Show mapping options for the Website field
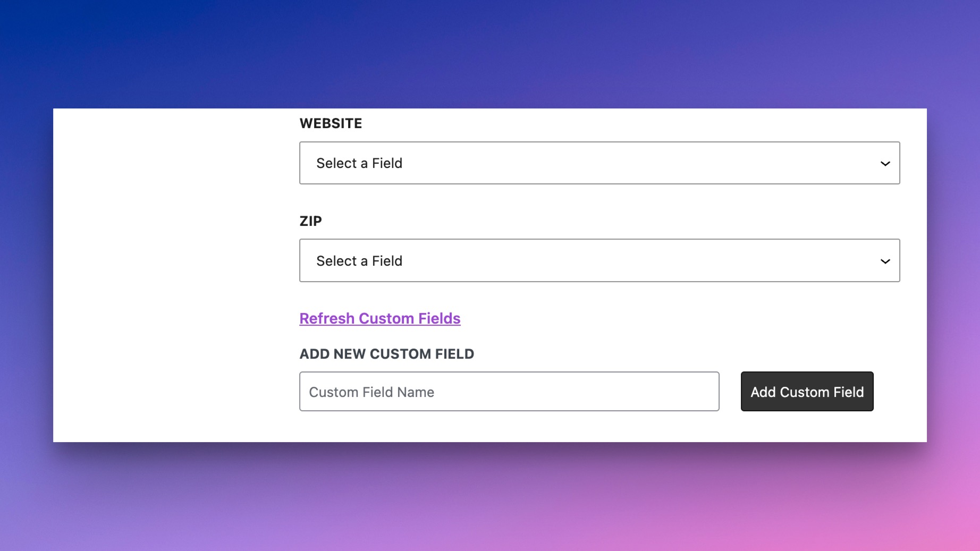 [x=599, y=163]
